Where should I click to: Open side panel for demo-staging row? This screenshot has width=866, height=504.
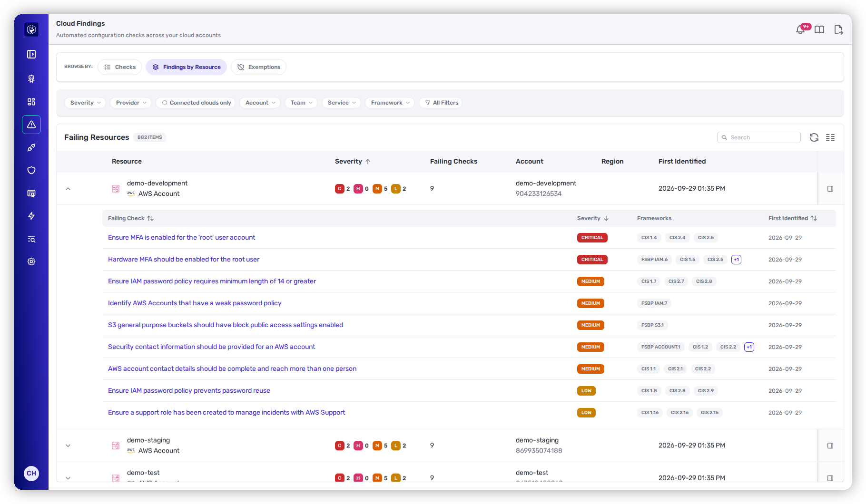coord(830,446)
